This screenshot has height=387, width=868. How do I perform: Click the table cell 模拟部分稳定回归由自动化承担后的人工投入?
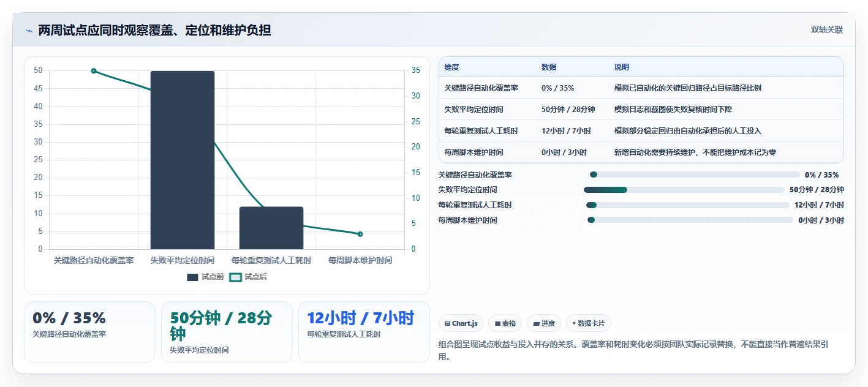(x=688, y=131)
